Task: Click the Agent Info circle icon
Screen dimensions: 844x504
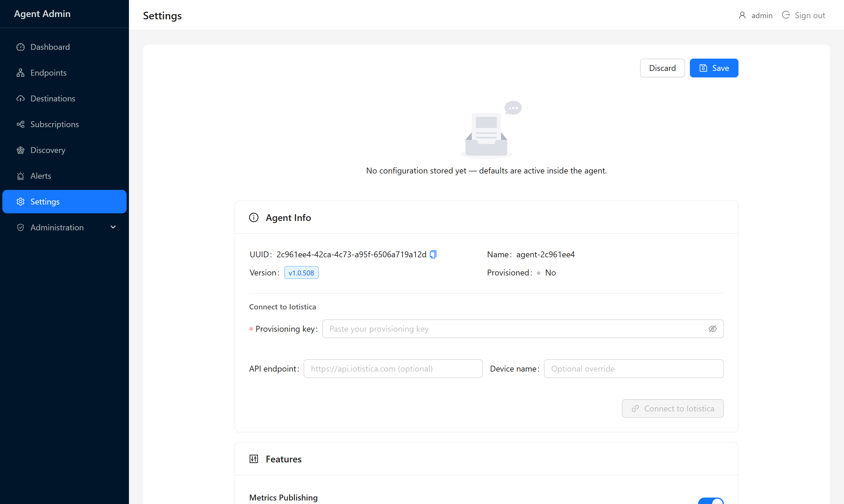Action: click(x=254, y=217)
